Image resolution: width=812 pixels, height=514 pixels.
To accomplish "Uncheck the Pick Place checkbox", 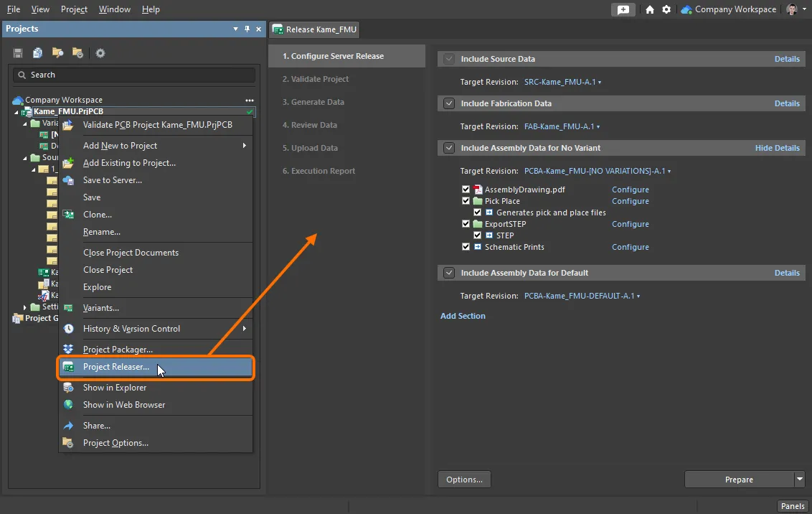I will coord(466,201).
